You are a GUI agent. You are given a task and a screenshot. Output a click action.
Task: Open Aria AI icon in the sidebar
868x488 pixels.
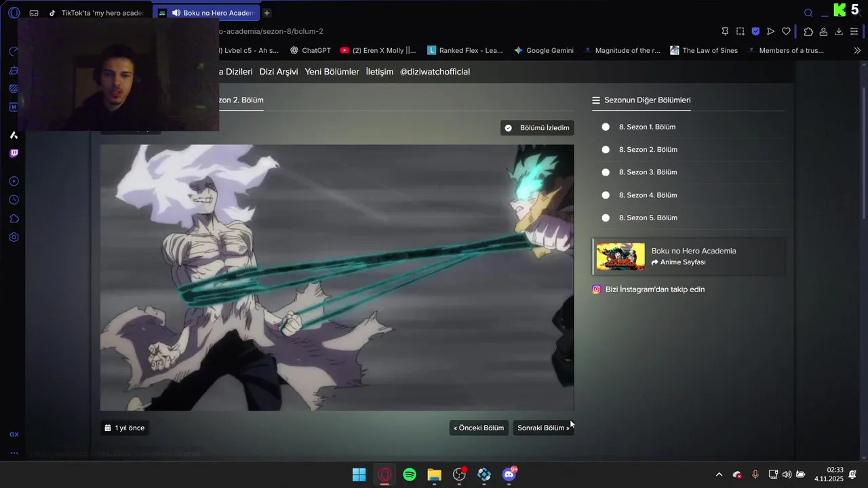pyautogui.click(x=14, y=135)
